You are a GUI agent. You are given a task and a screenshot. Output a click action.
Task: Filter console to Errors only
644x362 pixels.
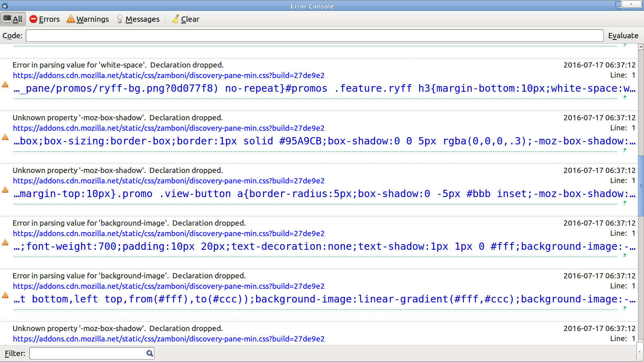45,19
